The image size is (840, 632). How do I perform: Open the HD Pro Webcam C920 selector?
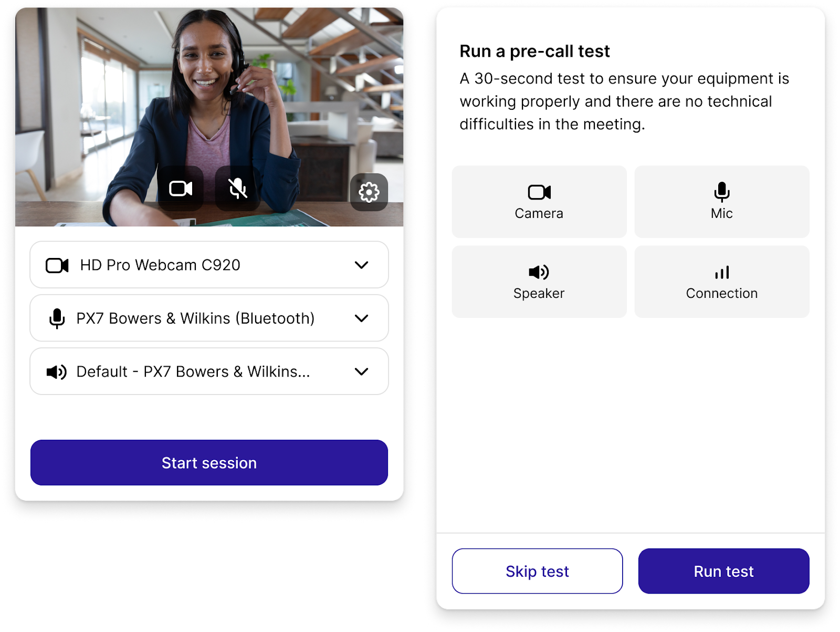[x=209, y=265]
